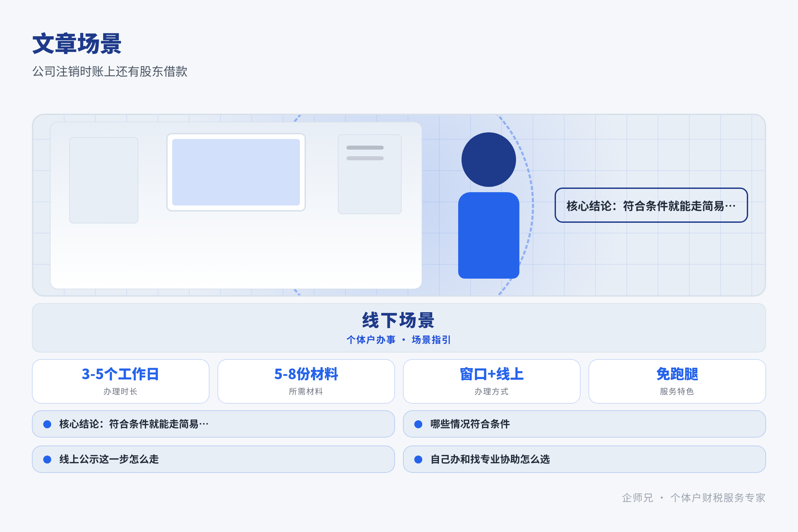Open the 免跑腿 服务特色 card

click(x=677, y=381)
